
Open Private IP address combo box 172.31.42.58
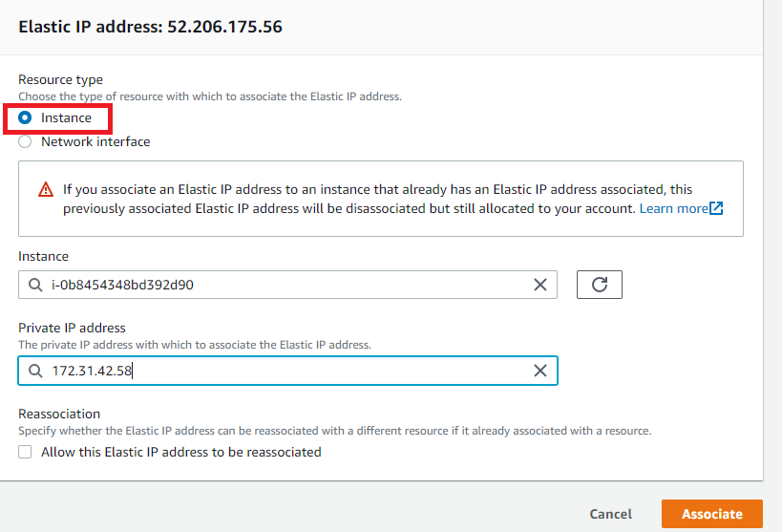[286, 371]
